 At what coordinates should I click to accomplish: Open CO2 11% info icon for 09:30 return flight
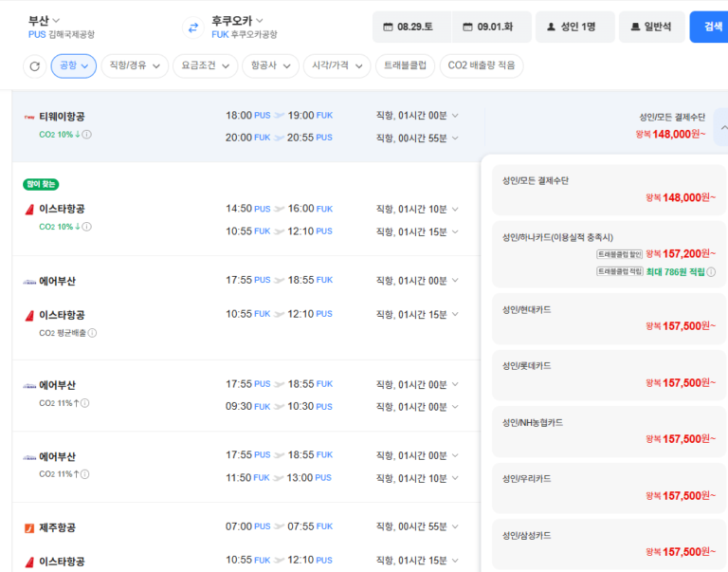[x=85, y=403]
